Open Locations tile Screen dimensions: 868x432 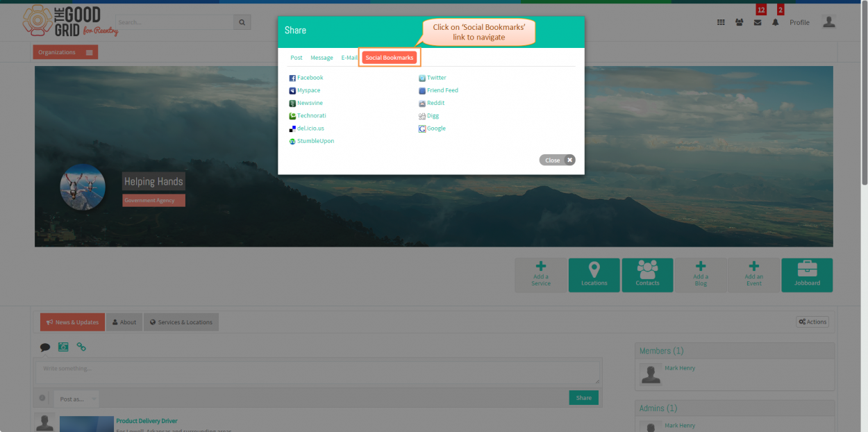[594, 275]
